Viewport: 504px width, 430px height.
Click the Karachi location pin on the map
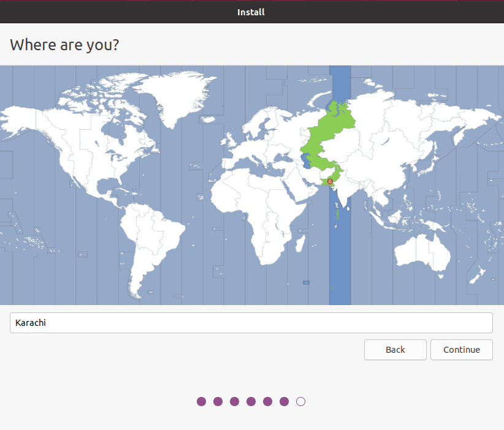click(x=330, y=182)
